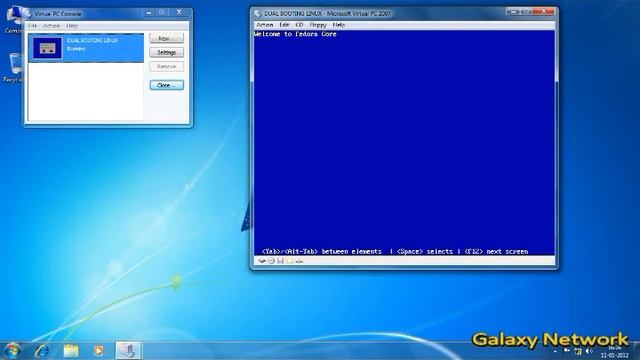Click 'Welcome to Fedora Core' text in VM

point(295,34)
